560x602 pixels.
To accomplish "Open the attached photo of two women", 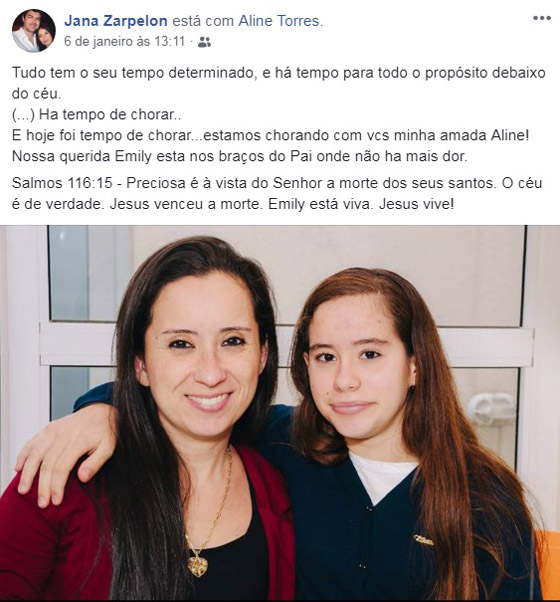I will tap(280, 413).
